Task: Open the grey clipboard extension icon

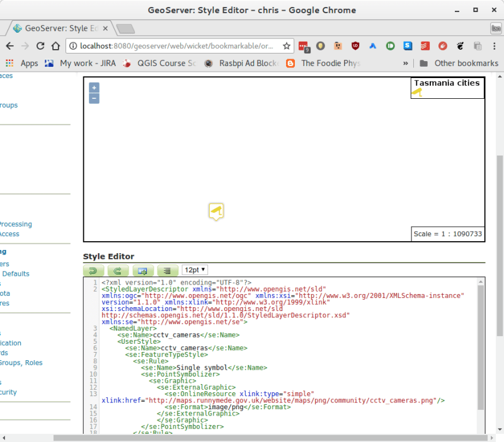Action: click(x=478, y=46)
